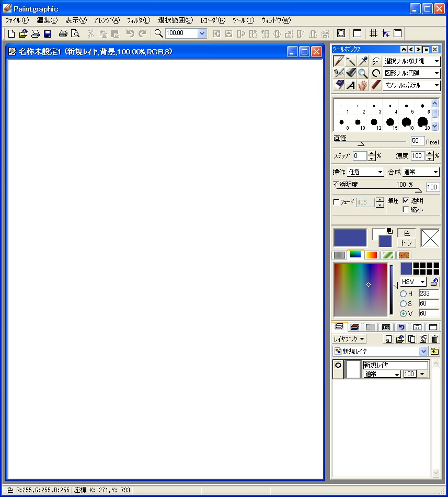Screen dimensions: 448x497
Task: Increase the ステップ value with spinner
Action: [372, 153]
